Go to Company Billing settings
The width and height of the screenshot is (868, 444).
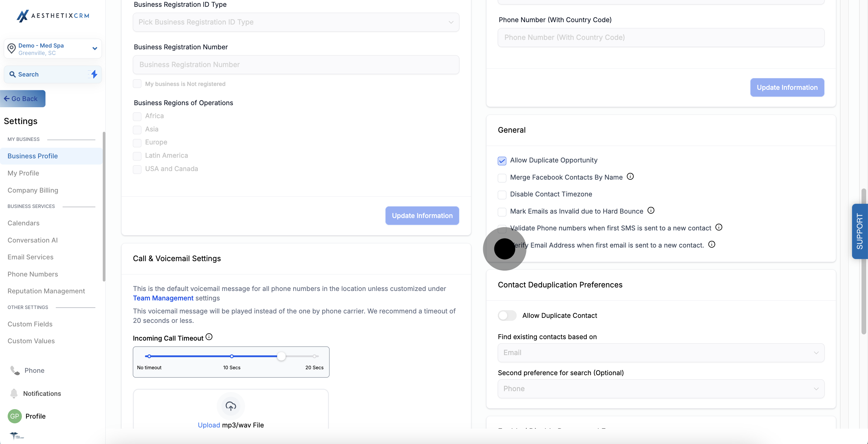[x=33, y=190]
